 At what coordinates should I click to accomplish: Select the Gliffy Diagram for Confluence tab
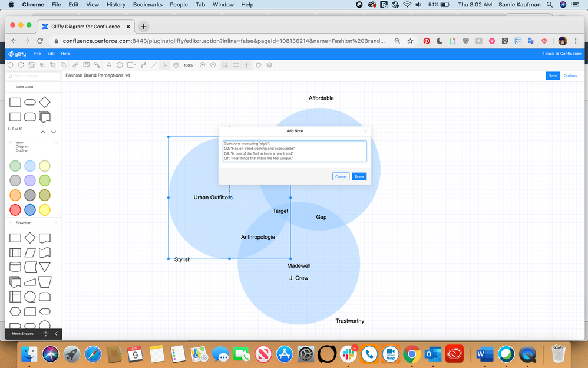point(85,27)
